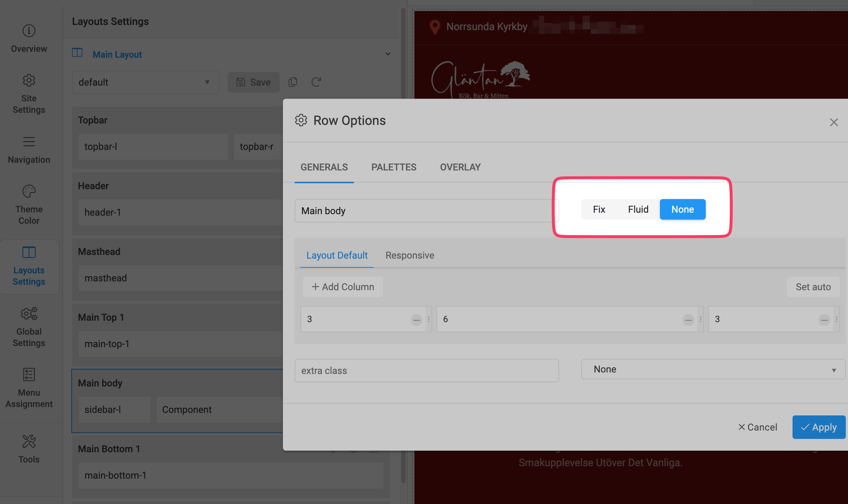Open the Navigation hamburger icon
The width and height of the screenshot is (848, 504).
(x=29, y=142)
